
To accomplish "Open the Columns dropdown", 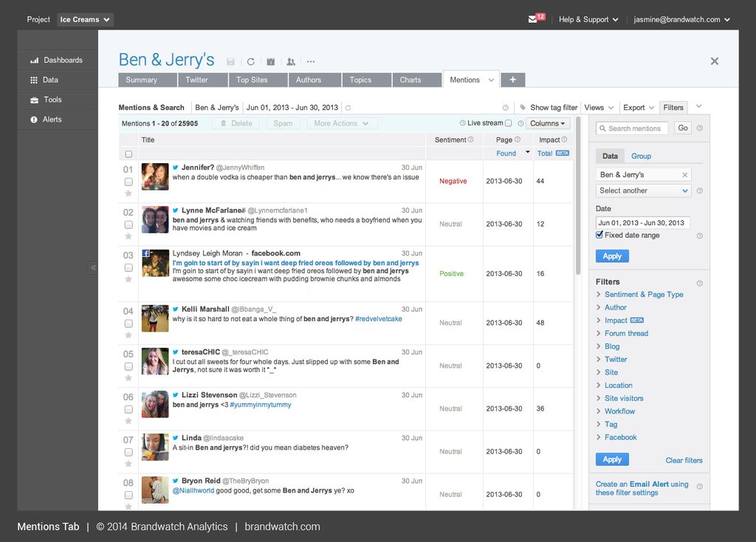I will point(549,123).
